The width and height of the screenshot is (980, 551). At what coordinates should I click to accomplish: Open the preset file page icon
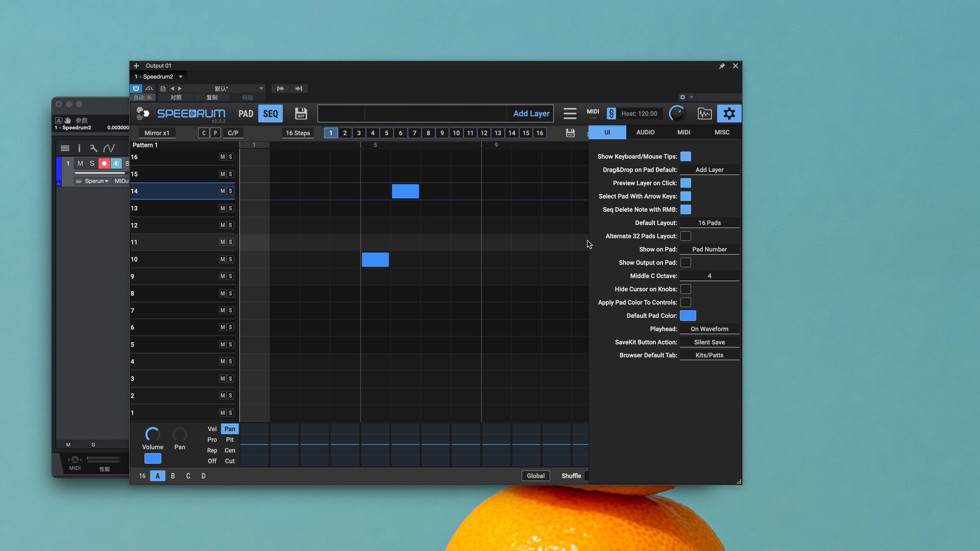coord(163,88)
